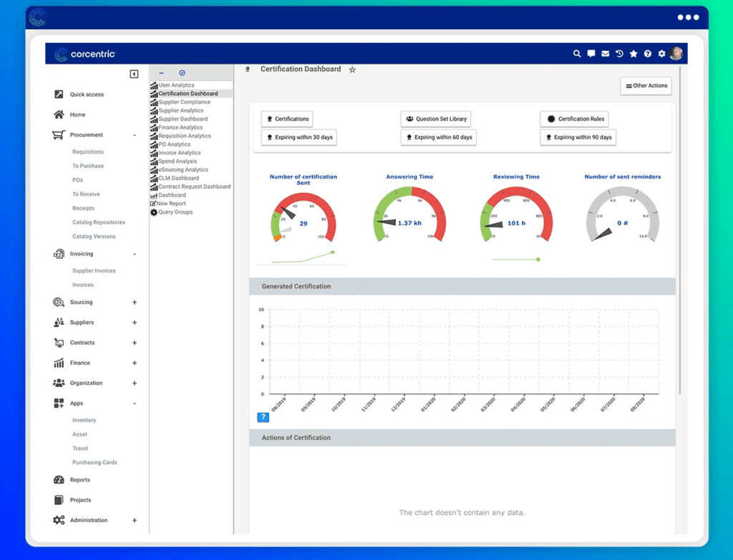The image size is (733, 560).
Task: Click the help question mark icon
Action: coord(647,54)
